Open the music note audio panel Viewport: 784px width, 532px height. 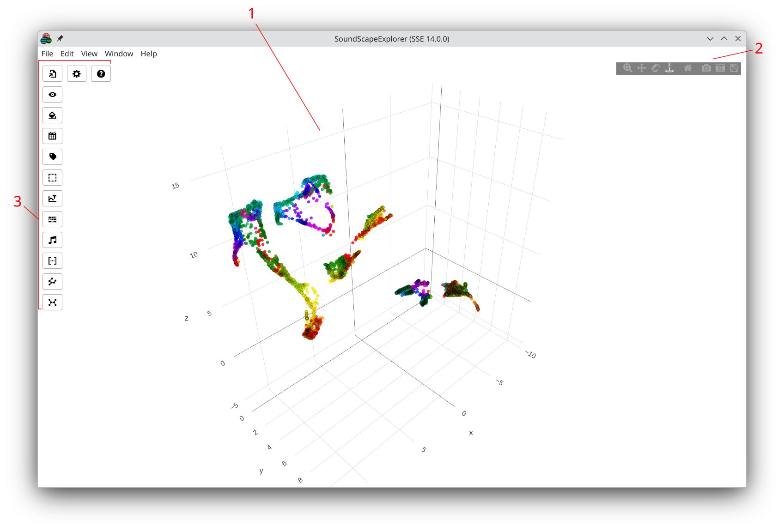click(x=53, y=240)
